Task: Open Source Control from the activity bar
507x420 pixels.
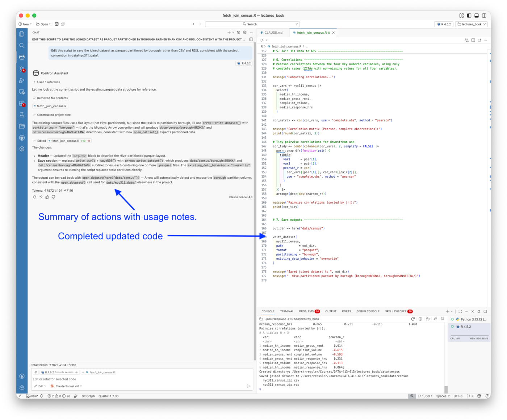Action: (22, 68)
